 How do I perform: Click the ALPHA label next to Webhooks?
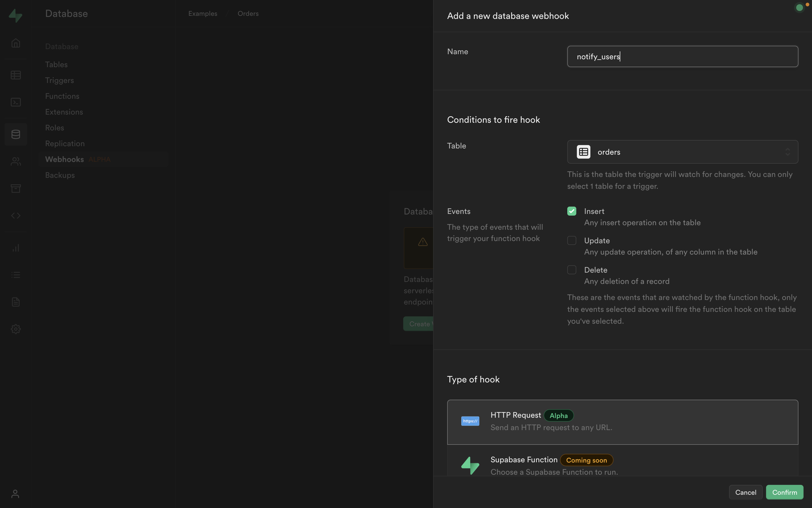99,159
